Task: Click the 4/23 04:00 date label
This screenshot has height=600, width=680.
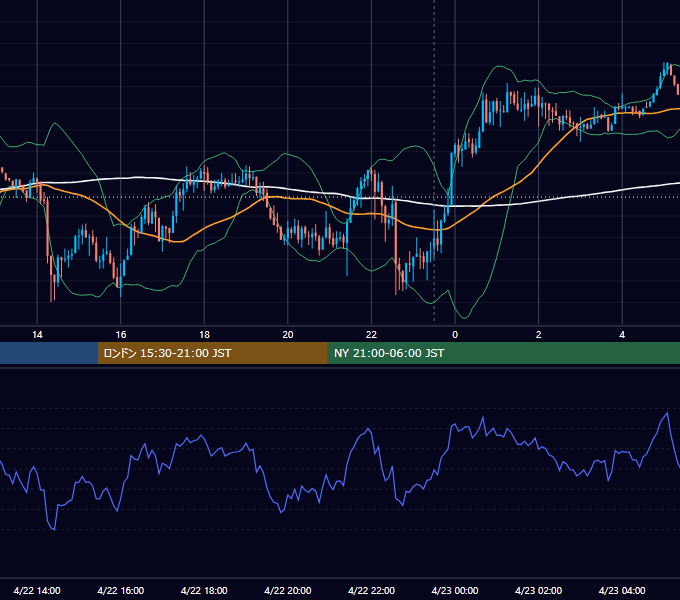Action: pos(622,590)
